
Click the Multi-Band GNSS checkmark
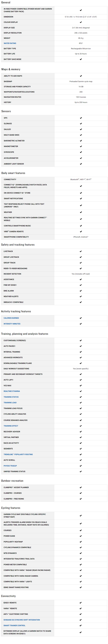click(81, 135)
